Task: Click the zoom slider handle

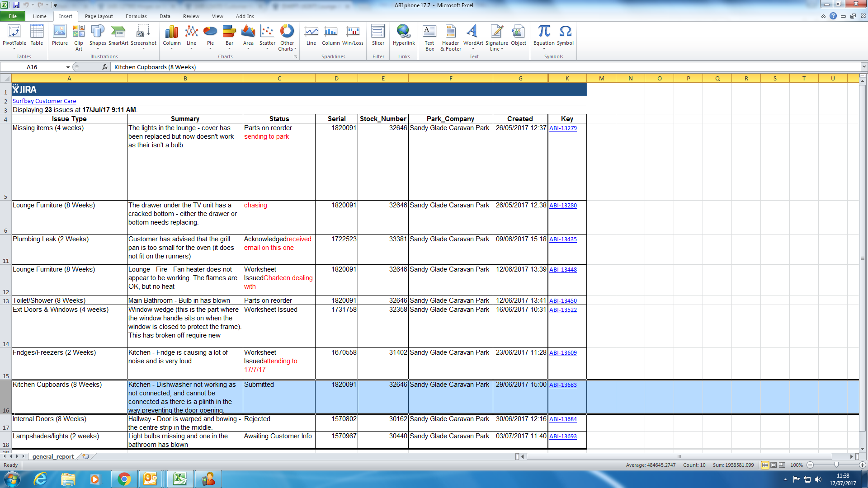Action: pyautogui.click(x=836, y=465)
